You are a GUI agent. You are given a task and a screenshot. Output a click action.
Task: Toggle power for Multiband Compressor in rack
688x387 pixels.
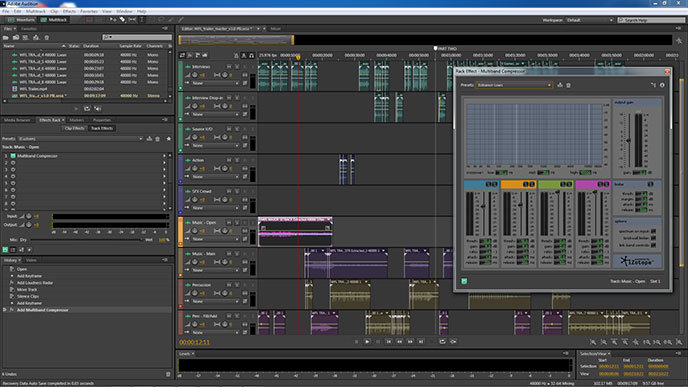point(13,156)
